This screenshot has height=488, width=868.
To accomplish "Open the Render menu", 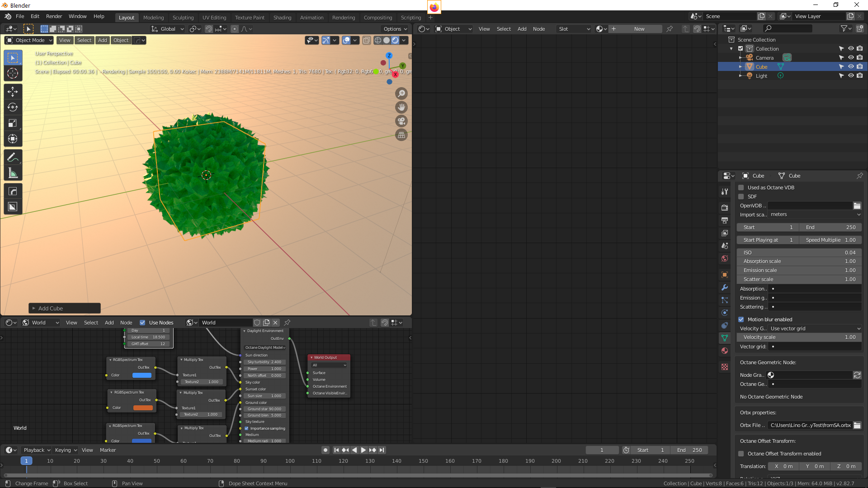I will 54,16.
